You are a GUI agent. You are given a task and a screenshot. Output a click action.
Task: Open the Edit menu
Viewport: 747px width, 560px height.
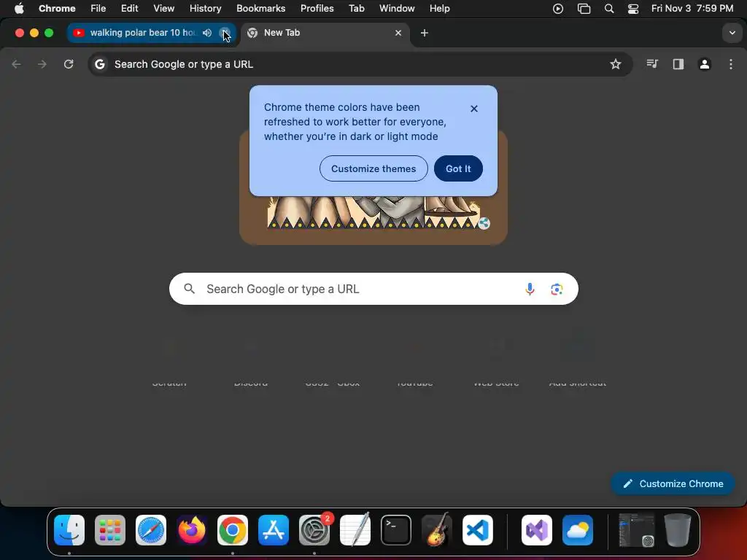point(129,9)
